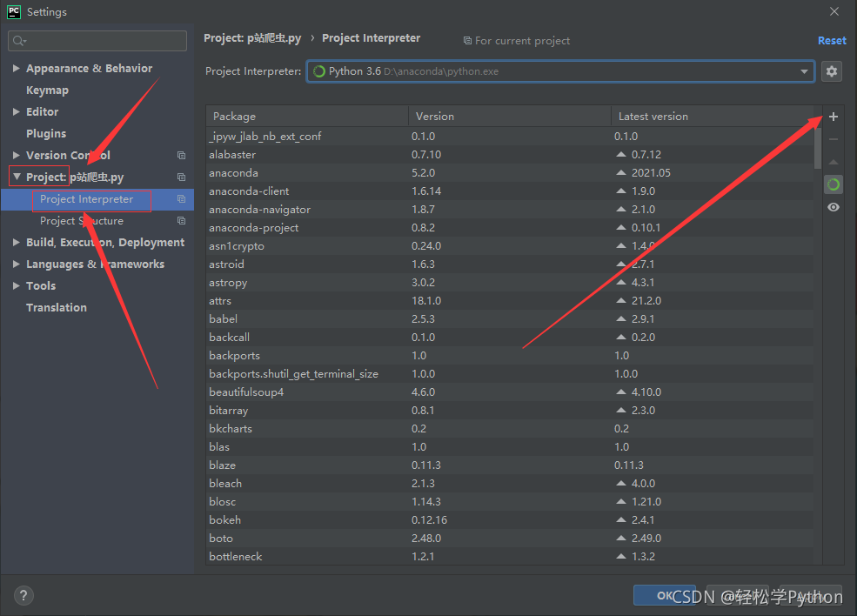The width and height of the screenshot is (857, 616).
Task: Open the Keymap settings page
Action: 48,90
